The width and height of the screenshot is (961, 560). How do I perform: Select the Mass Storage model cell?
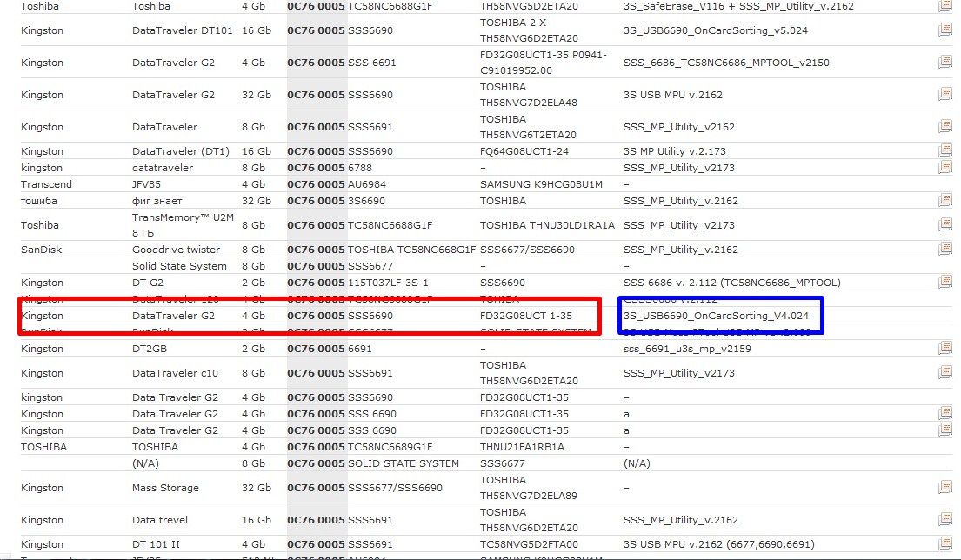tap(165, 489)
